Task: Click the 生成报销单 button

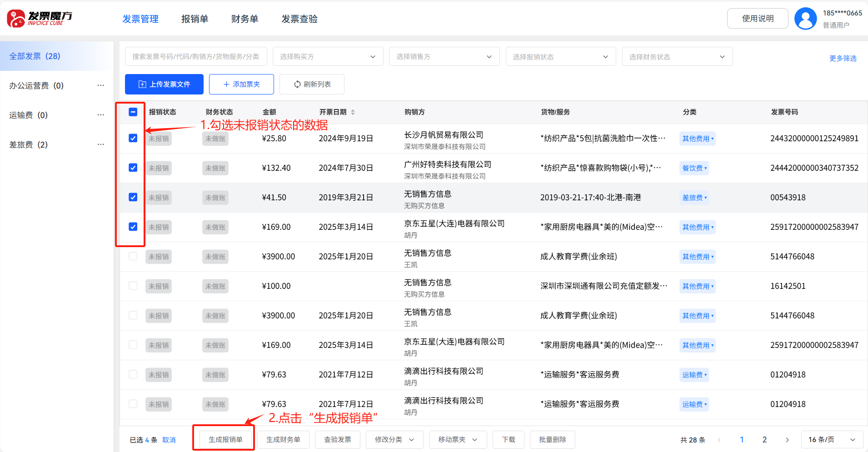Action: pyautogui.click(x=225, y=440)
